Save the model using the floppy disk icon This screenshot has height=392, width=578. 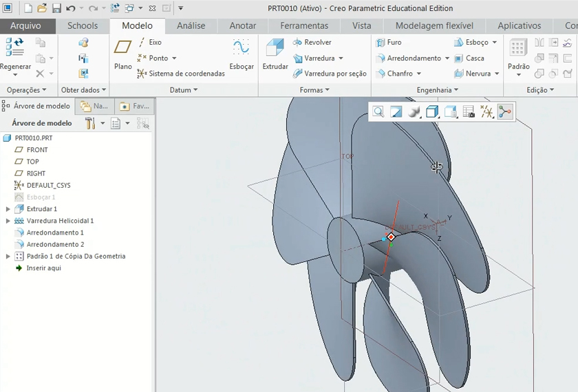(x=56, y=8)
